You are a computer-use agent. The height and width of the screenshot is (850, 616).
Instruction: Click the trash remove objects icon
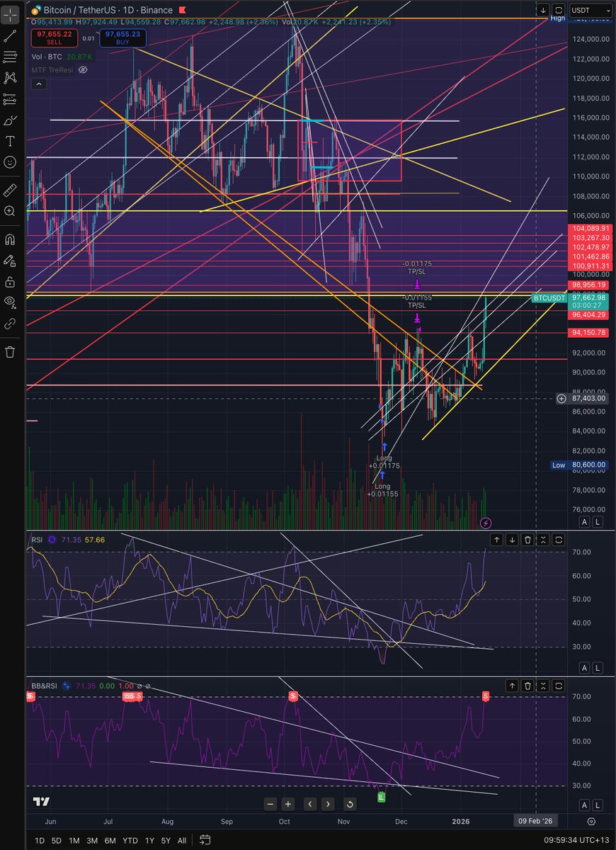pos(10,351)
